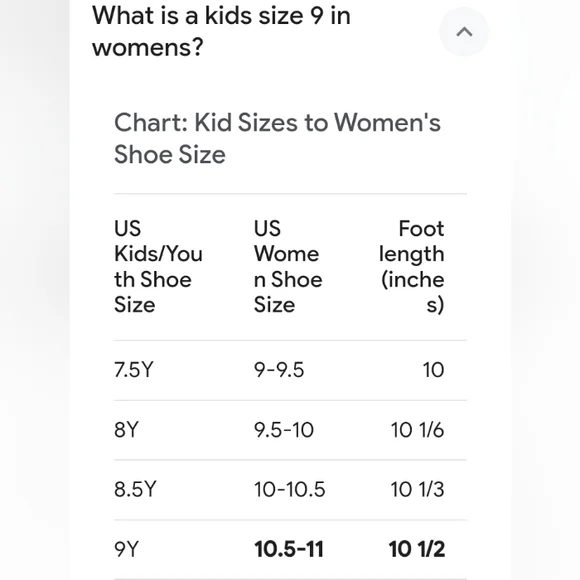Click 'Shoe Size' in the chart title
Image resolution: width=580 pixels, height=580 pixels.
pyautogui.click(x=170, y=154)
